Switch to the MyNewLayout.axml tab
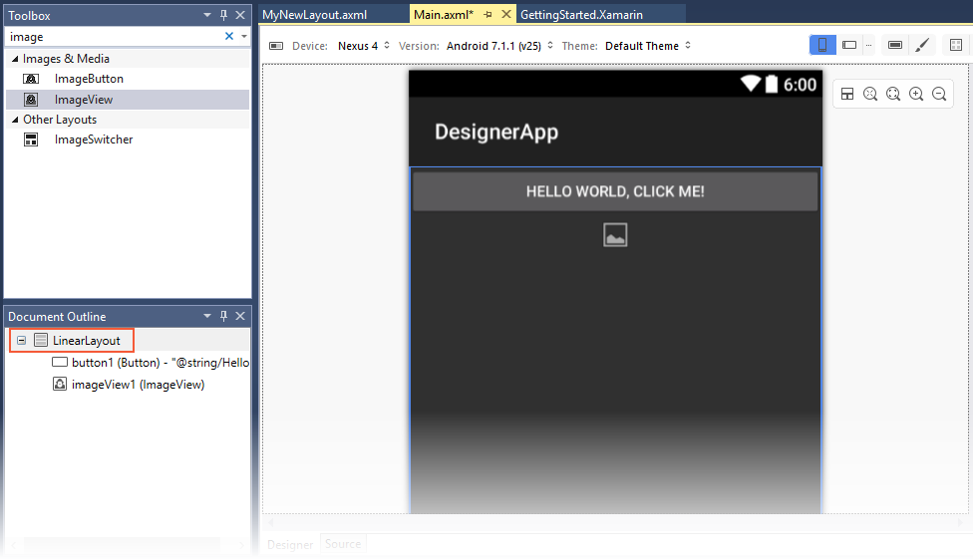 pyautogui.click(x=315, y=14)
